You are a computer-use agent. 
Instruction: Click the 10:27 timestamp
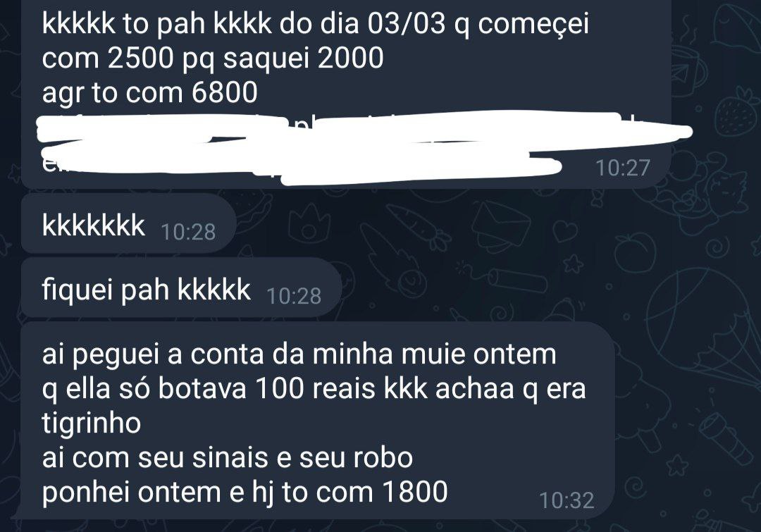pos(622,168)
